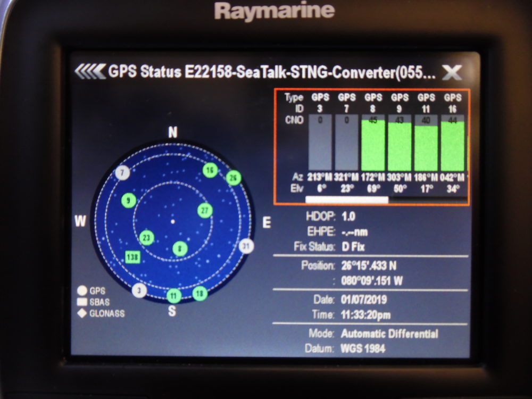This screenshot has height=399, width=532.
Task: Select satellite 31 near the east edge
Action: pyautogui.click(x=246, y=246)
